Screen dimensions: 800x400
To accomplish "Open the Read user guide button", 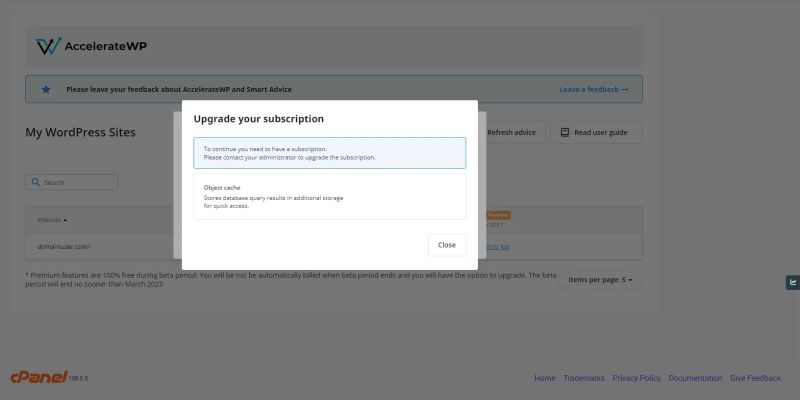I will [595, 132].
